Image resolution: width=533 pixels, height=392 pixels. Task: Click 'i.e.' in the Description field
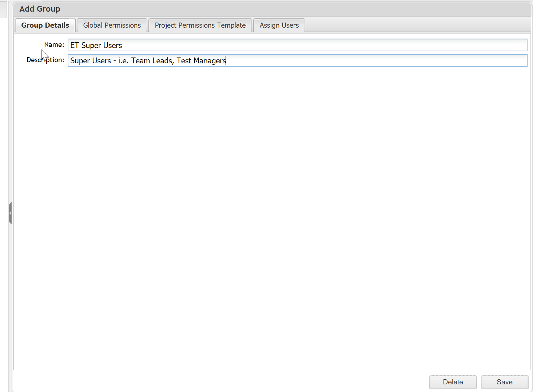point(123,61)
